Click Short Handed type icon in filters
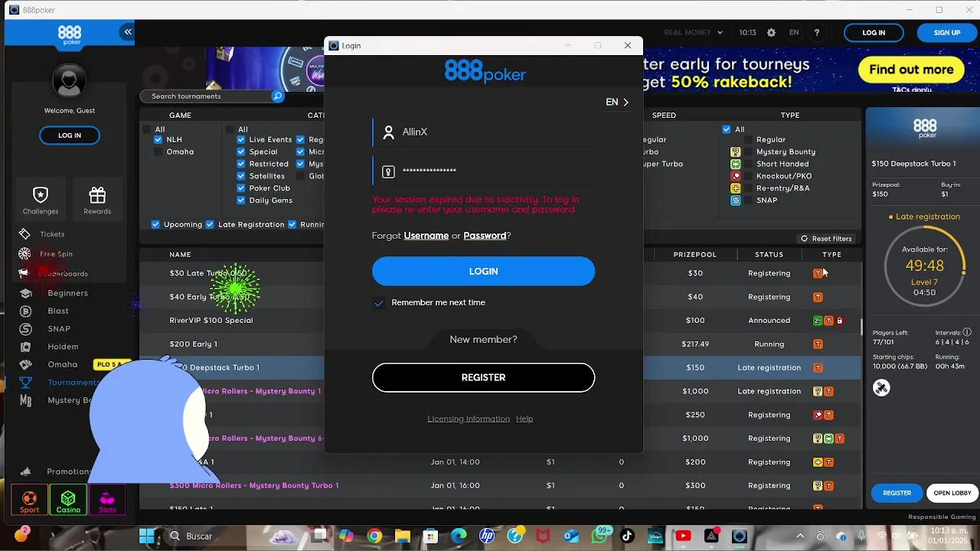This screenshot has width=980, height=551. pos(736,164)
